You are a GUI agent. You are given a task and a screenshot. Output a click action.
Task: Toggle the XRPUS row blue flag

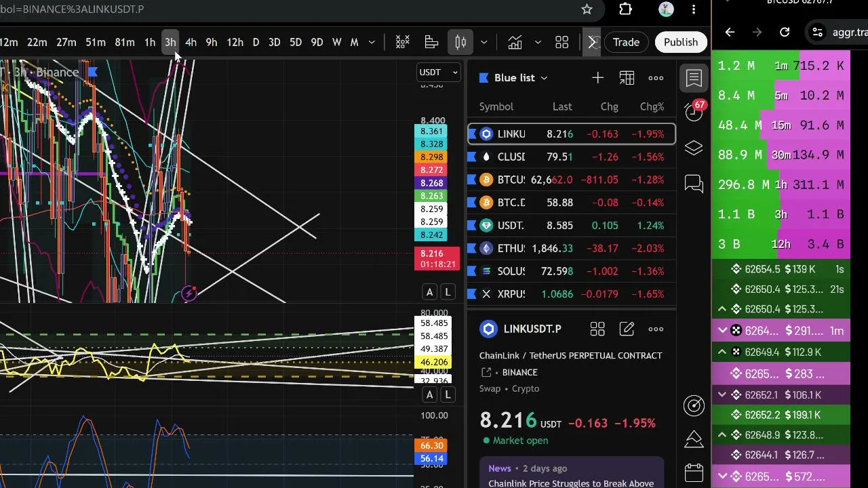point(473,294)
